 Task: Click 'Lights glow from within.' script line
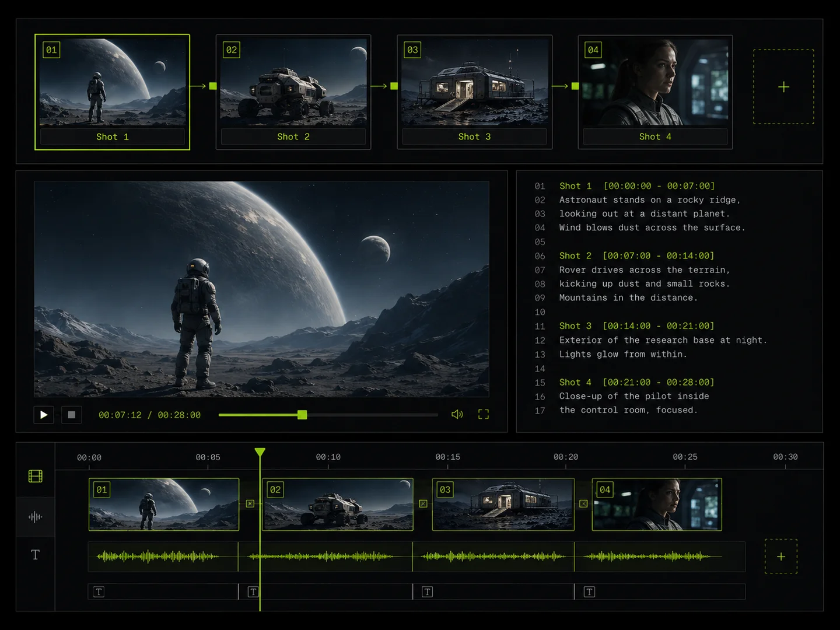coord(623,355)
